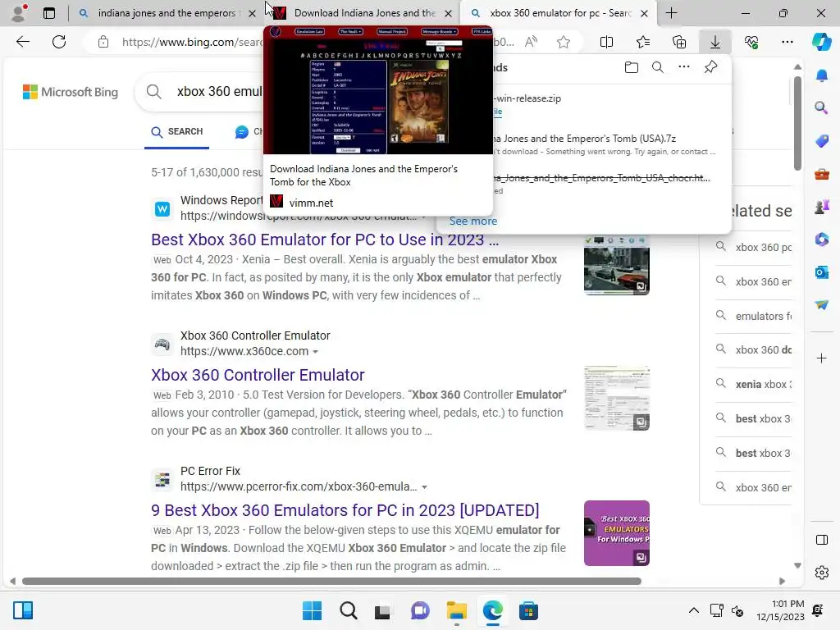Open a new browser tab
This screenshot has height=630, width=840.
(671, 13)
